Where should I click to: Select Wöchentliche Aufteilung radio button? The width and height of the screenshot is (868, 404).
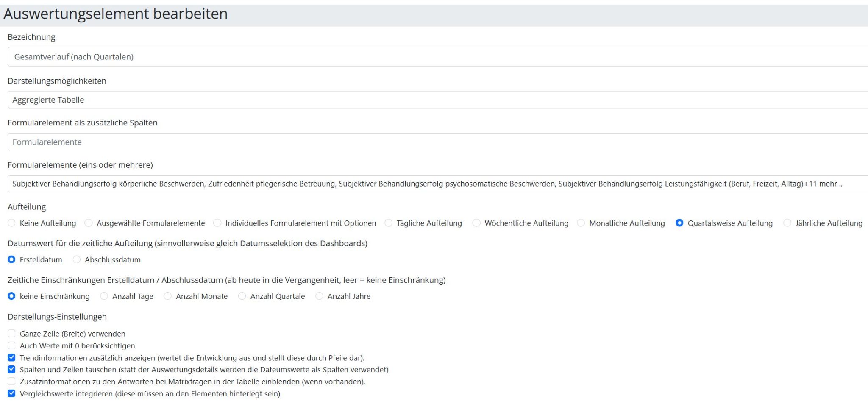tap(476, 223)
